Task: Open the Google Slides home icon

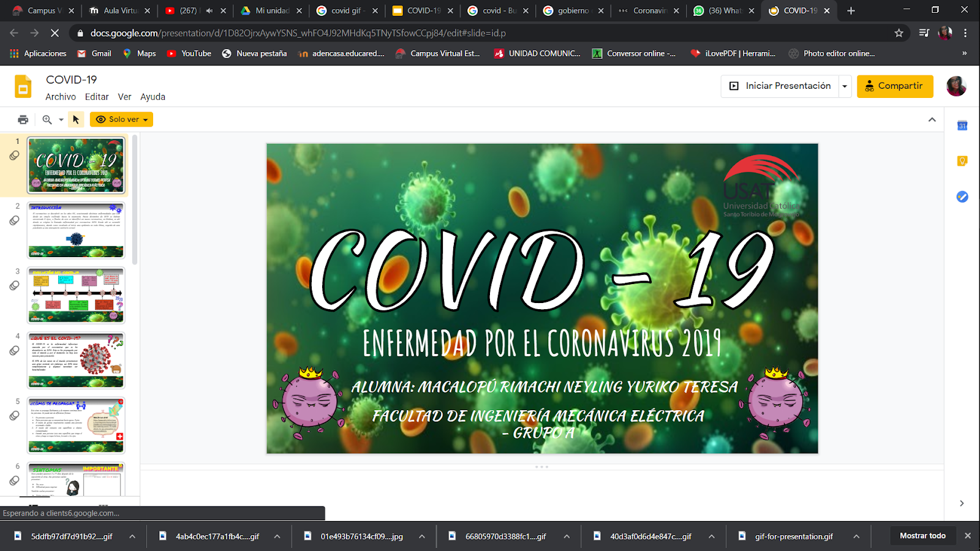Action: point(23,87)
